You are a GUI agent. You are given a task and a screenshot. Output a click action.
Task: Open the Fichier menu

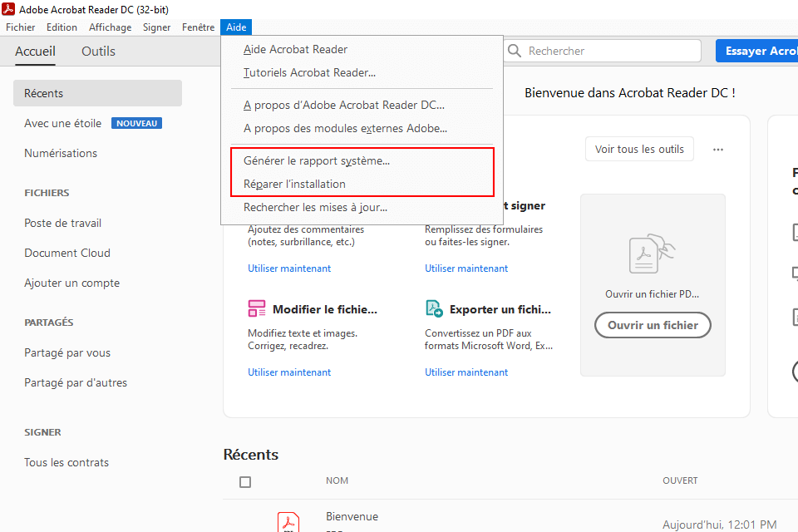pyautogui.click(x=20, y=27)
